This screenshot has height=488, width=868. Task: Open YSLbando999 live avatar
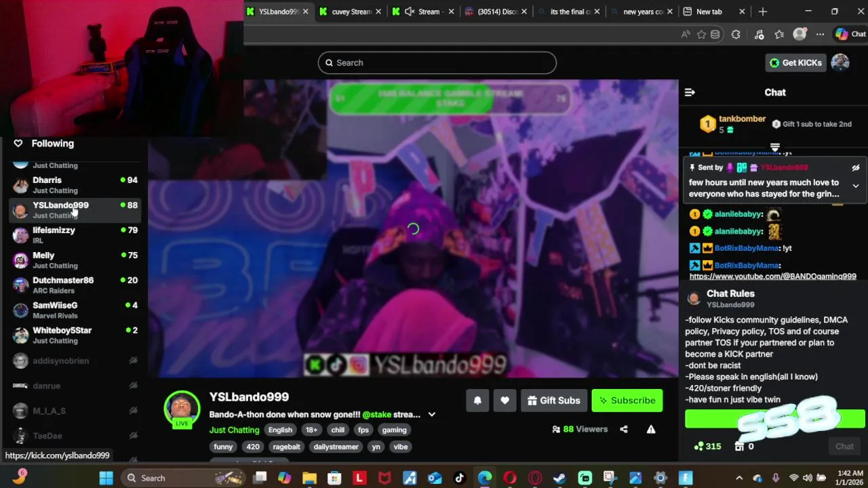point(182,409)
